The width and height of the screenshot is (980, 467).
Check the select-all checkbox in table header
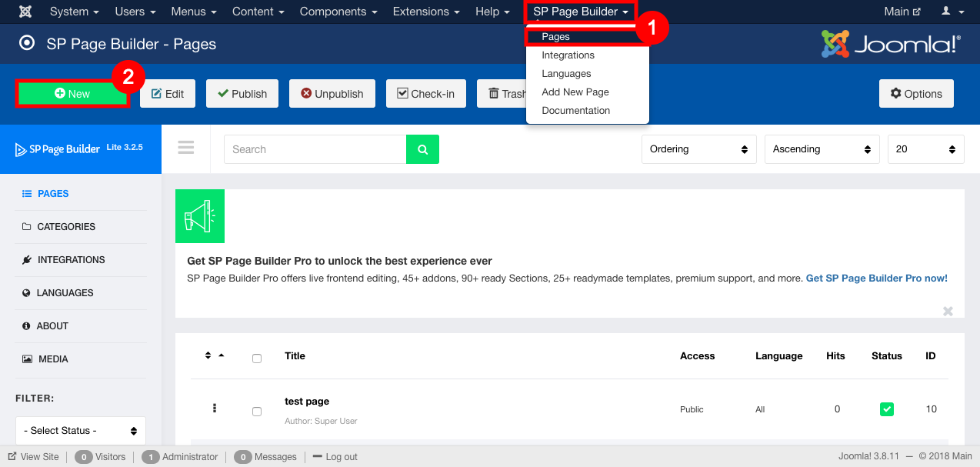coord(257,359)
